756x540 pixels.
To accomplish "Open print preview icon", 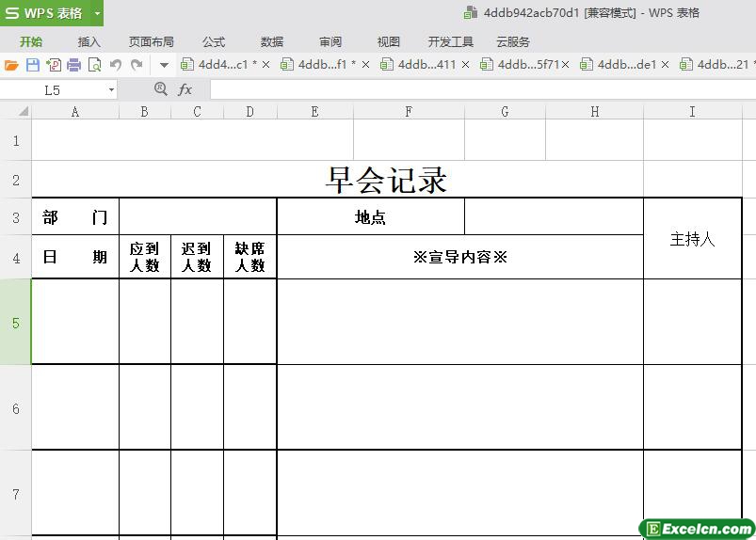I will [x=94, y=65].
